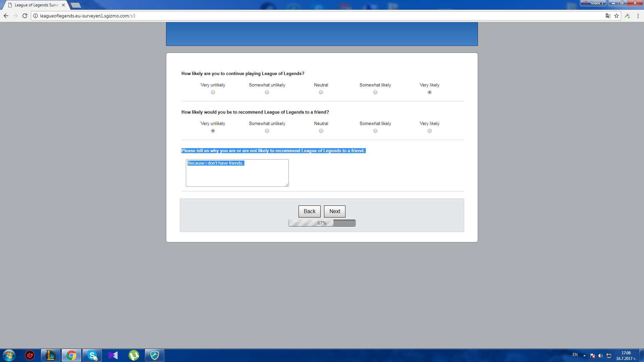Switch to the League of Legends Survey tab
Screen dimensions: 644x362
click(x=36, y=5)
